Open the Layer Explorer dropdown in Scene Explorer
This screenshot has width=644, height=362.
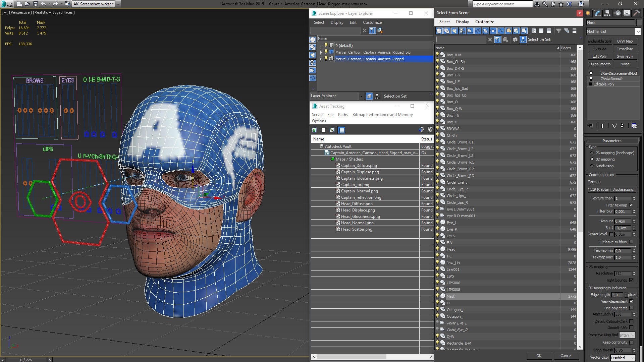pos(361,96)
